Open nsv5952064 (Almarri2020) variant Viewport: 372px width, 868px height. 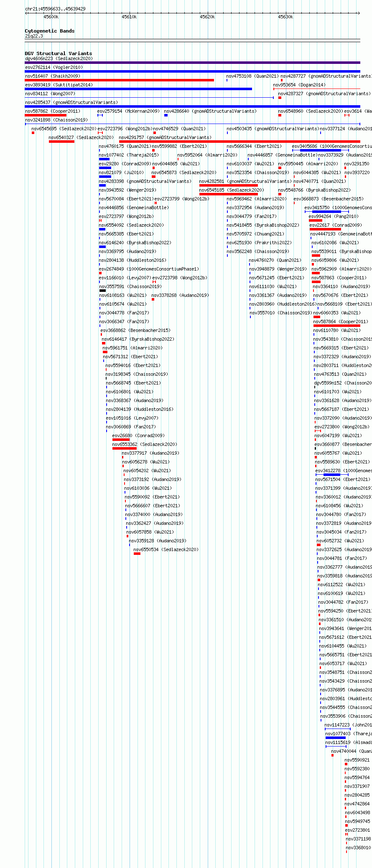[x=207, y=155]
